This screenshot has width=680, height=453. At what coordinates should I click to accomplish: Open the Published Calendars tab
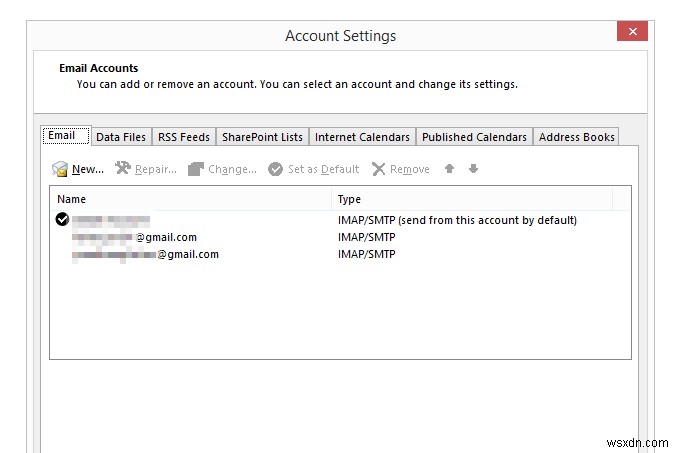pos(474,137)
